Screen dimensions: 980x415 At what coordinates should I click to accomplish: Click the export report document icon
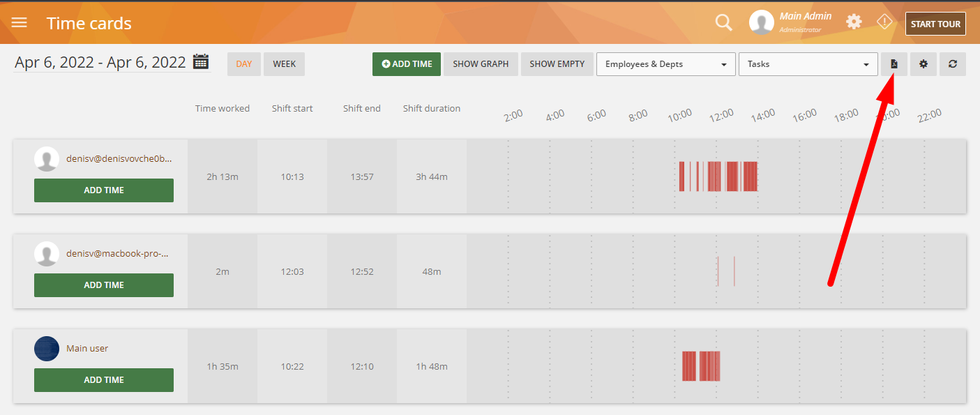pos(894,64)
